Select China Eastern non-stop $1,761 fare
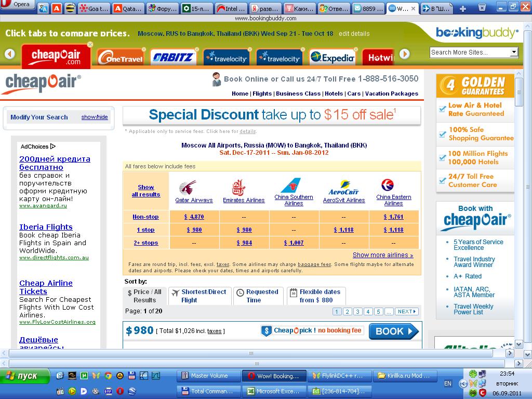The height and width of the screenshot is (399, 532). pos(394,217)
